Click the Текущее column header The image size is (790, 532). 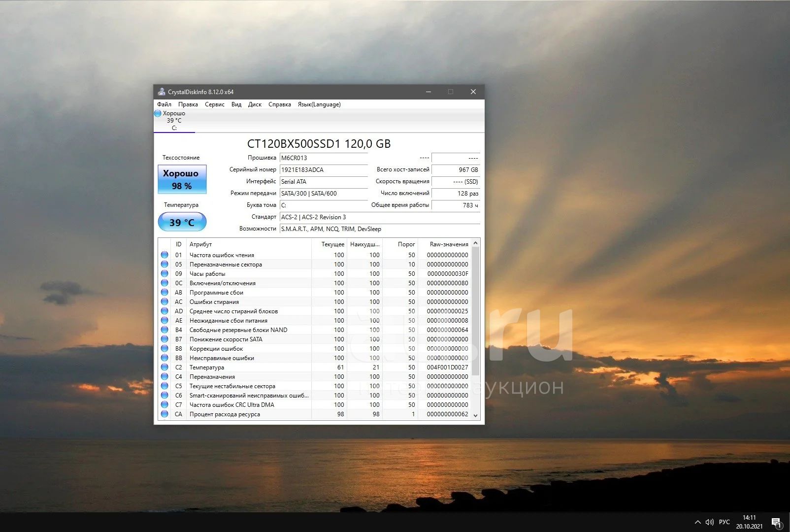(329, 244)
